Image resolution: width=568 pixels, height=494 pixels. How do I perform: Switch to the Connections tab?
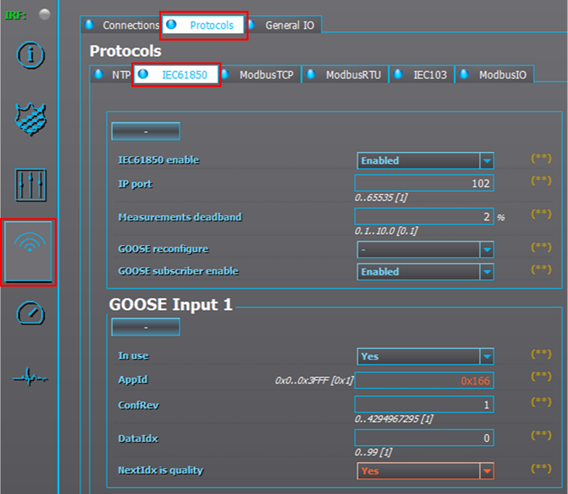click(x=121, y=25)
